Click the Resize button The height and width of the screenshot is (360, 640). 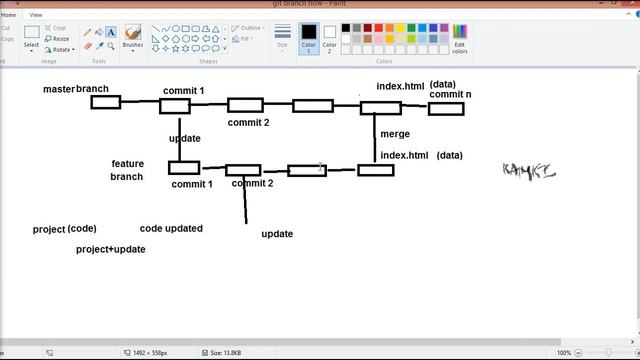click(57, 39)
